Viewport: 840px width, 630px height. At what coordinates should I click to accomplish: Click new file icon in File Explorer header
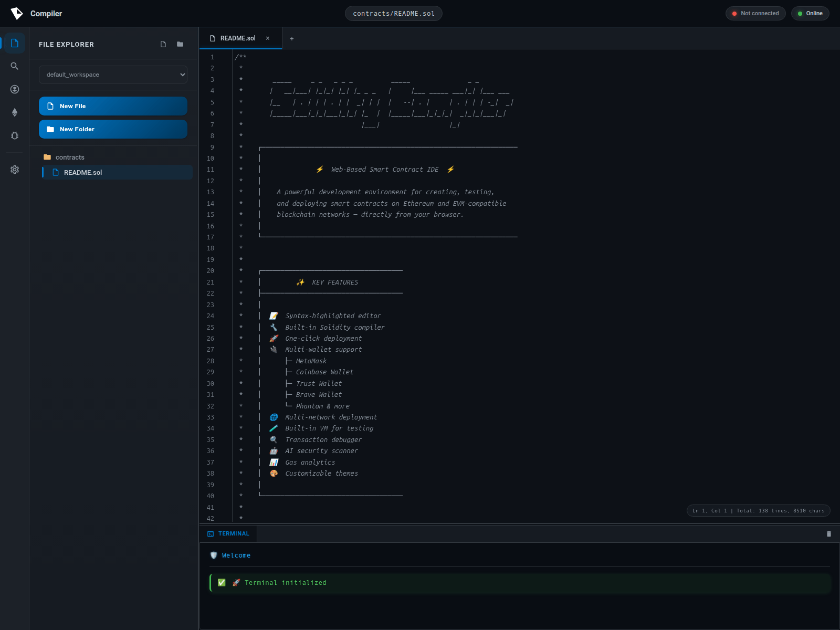click(x=163, y=44)
